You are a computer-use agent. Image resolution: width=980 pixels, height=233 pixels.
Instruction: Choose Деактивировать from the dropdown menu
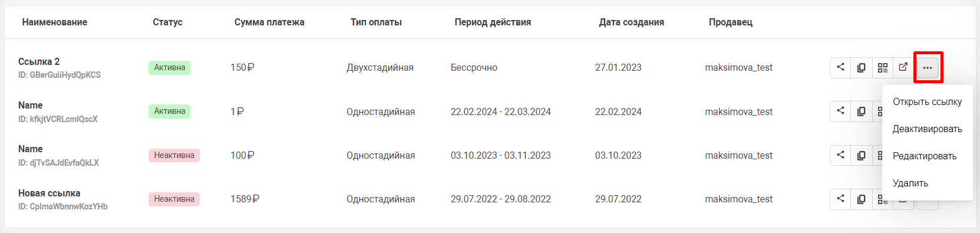click(x=927, y=129)
